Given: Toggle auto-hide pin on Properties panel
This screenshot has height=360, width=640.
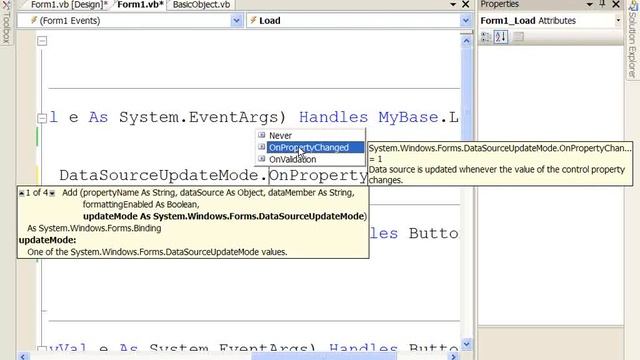Looking at the screenshot, I should click(x=602, y=4).
